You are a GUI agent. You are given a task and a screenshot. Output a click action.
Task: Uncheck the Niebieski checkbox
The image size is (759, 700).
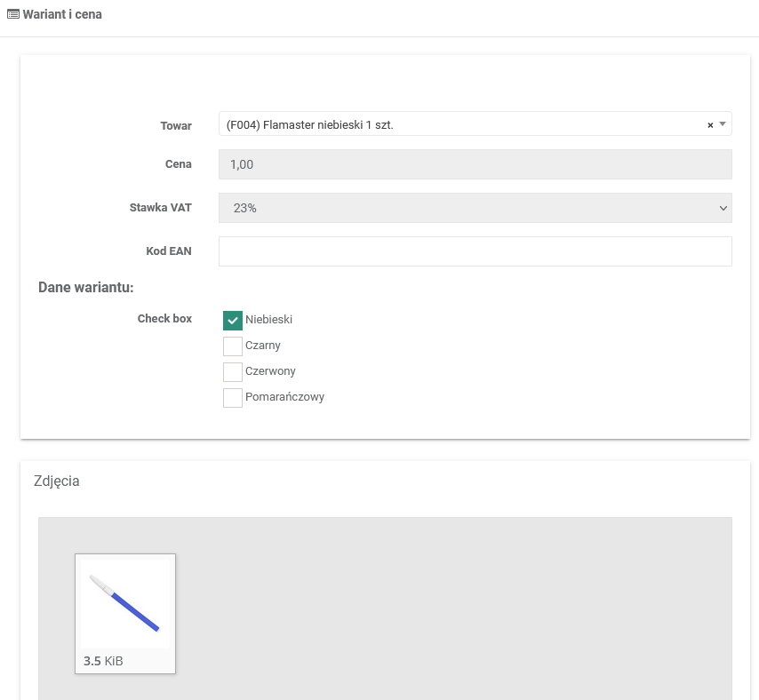coord(233,320)
